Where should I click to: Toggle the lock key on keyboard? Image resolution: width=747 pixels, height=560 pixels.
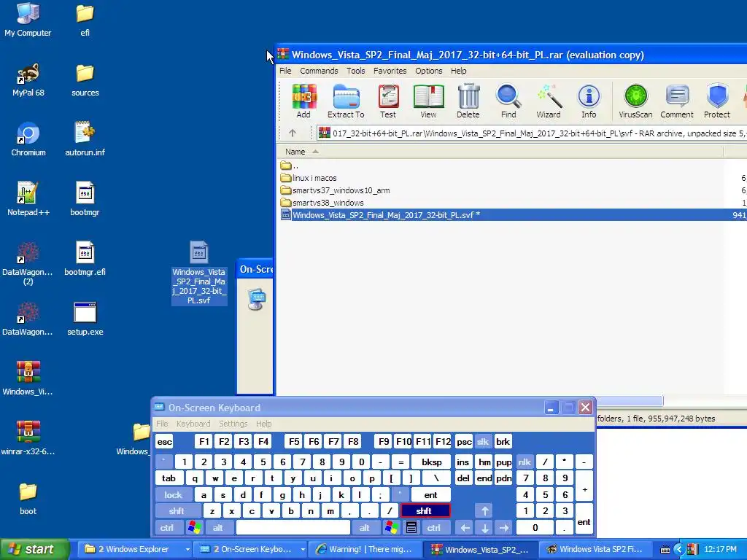tap(174, 495)
